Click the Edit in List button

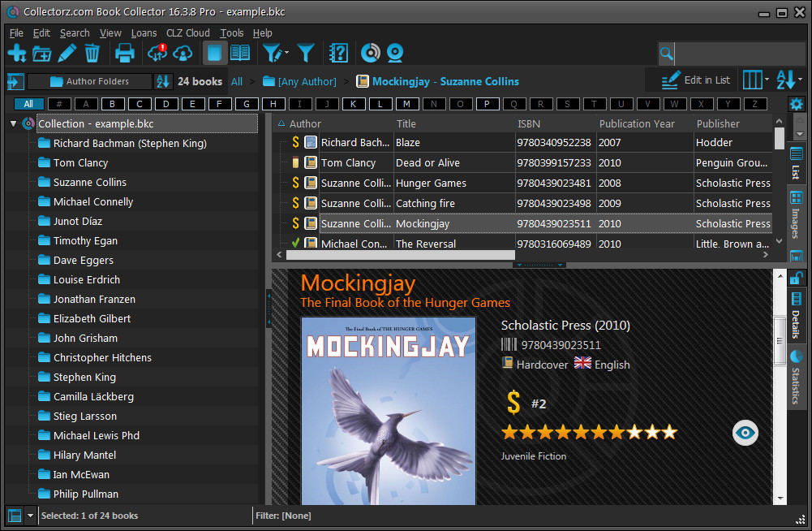tap(695, 80)
